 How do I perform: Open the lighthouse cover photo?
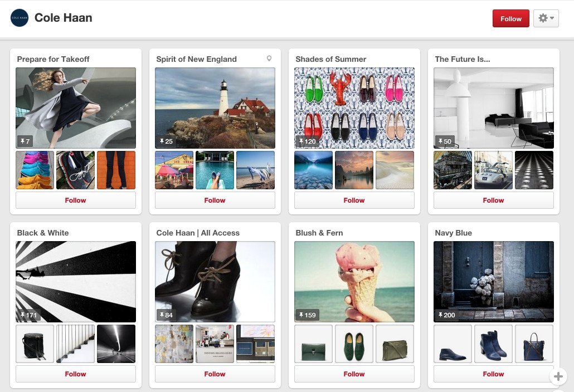click(x=215, y=108)
